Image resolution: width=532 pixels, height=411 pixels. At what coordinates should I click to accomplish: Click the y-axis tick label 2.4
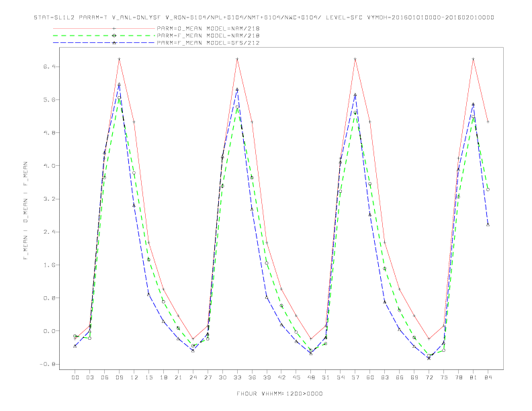[x=49, y=232]
